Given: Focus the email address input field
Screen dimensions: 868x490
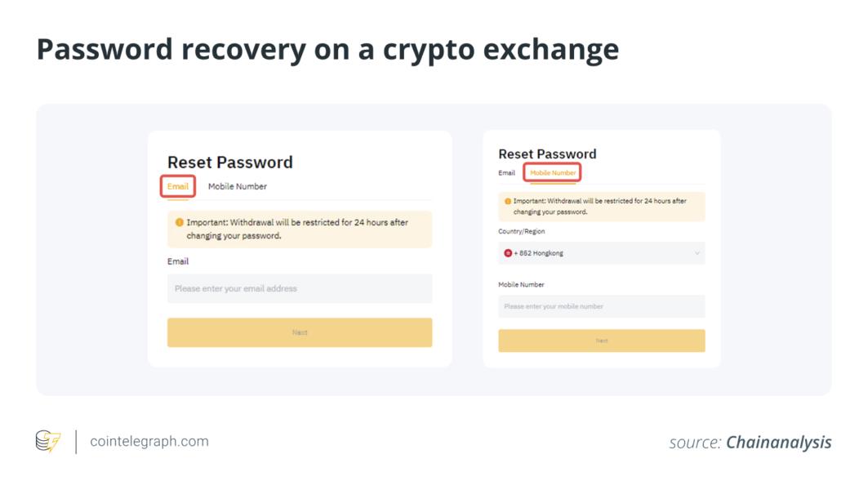Looking at the screenshot, I should 300,288.
